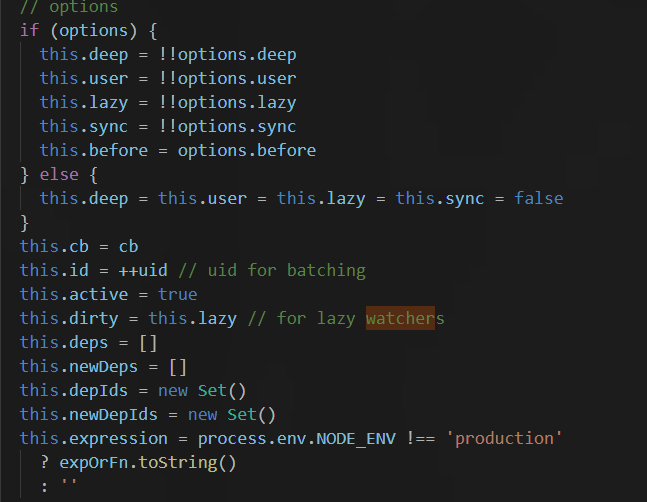Click 'NODE_ENV' in process.env expression
The image size is (647, 502).
tap(356, 438)
